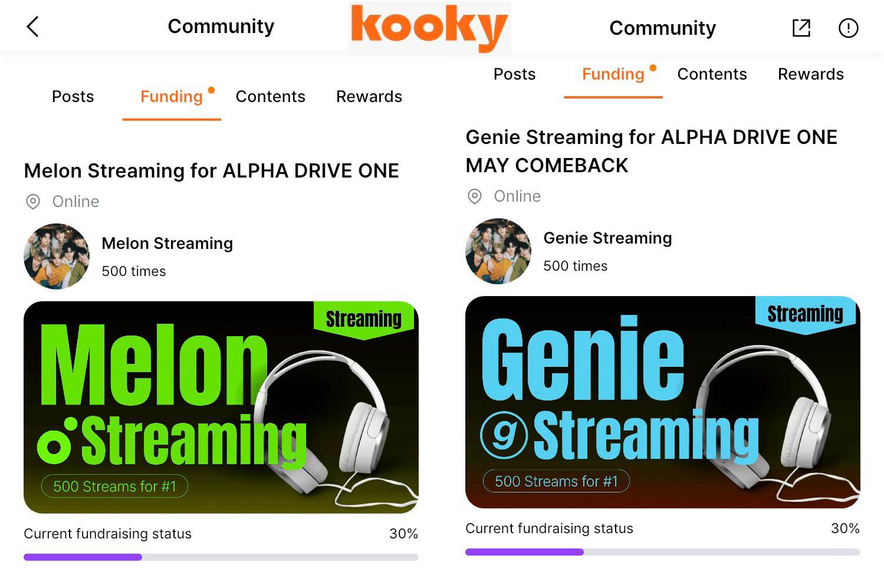Open left Contents tab
The height and width of the screenshot is (588, 884).
tap(271, 97)
